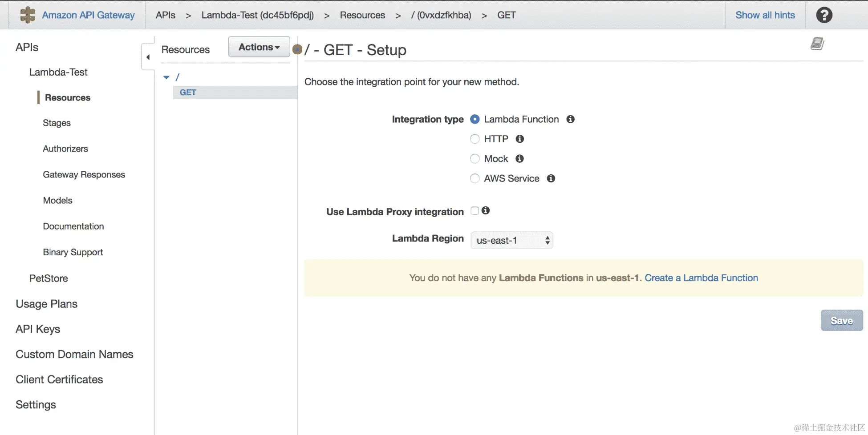868x435 pixels.
Task: Open Authorizers in the sidebar
Action: tap(65, 149)
